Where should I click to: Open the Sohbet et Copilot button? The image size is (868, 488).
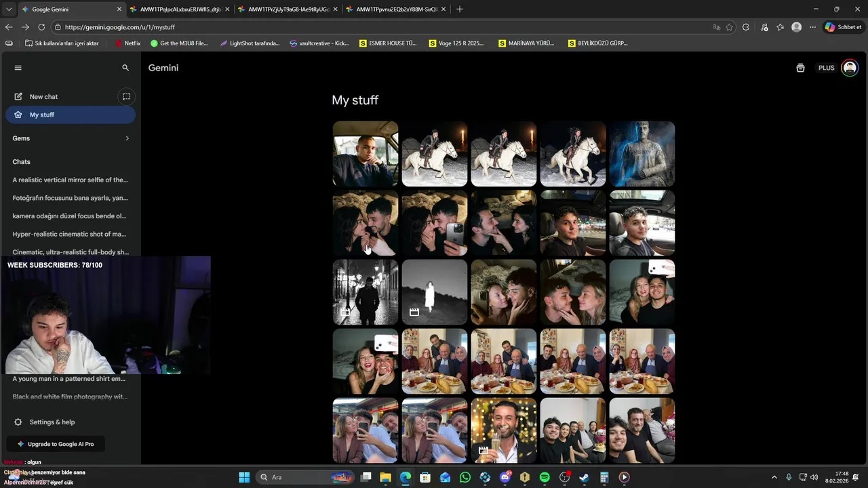pos(844,27)
